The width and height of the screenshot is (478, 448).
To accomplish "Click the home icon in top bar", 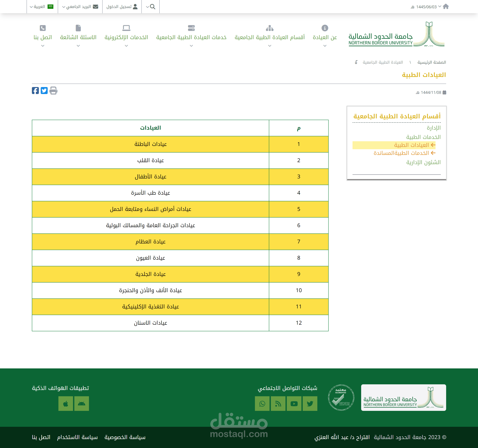I will (445, 6).
